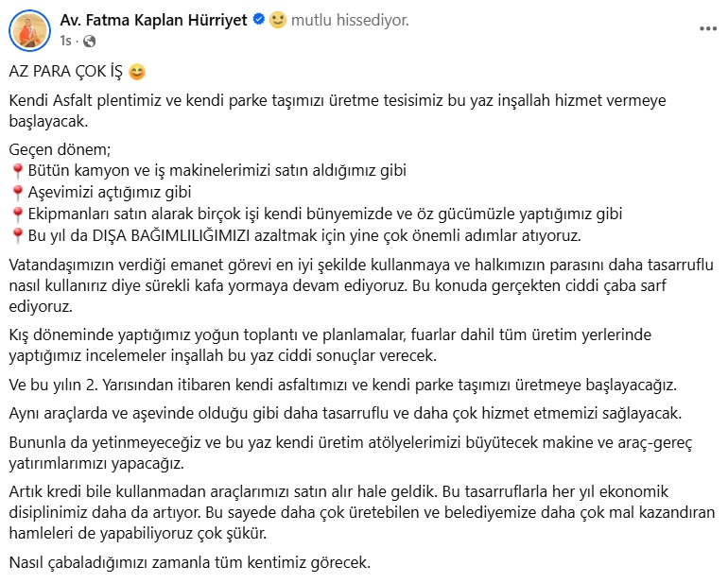Screen dimensions: 728x583
Task: Open Av. Fatma Kaplan Hürriyet's profile picture
Action: pos(29,30)
